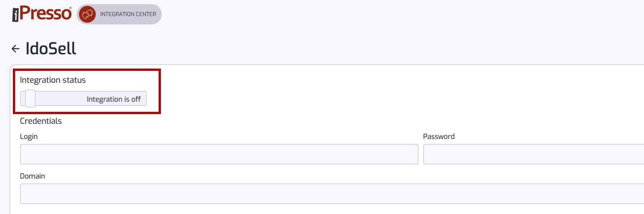Click the red puzzle icon in the header badge
Viewport: 644px width, 214px height.
(87, 14)
